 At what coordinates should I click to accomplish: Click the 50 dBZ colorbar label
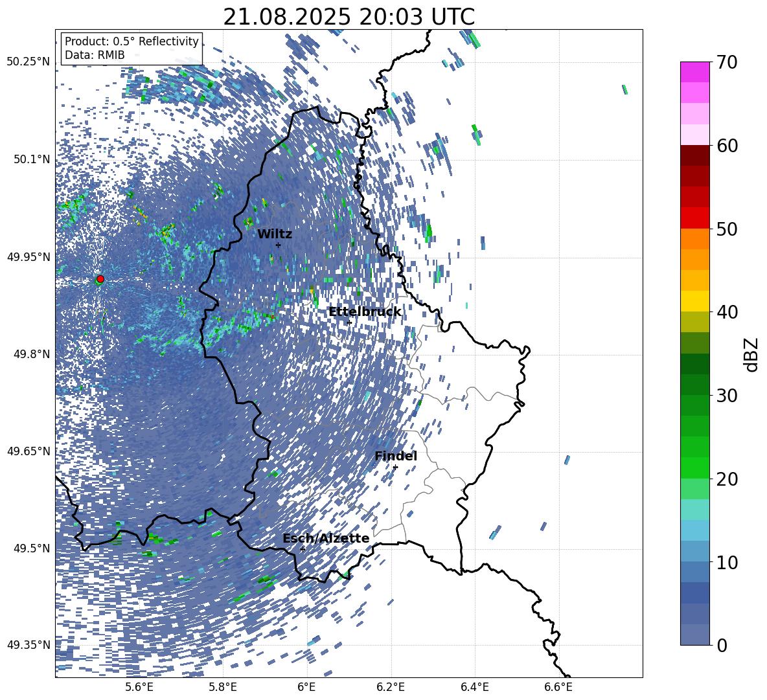[727, 229]
